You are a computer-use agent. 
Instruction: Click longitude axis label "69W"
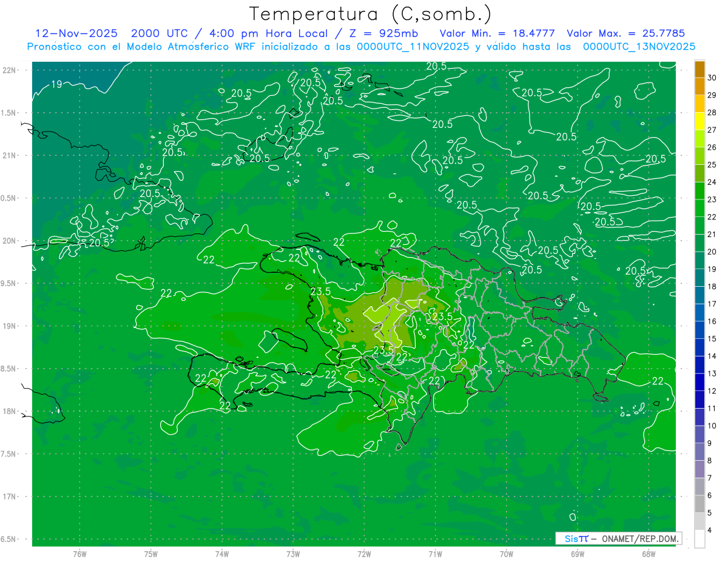(578, 554)
